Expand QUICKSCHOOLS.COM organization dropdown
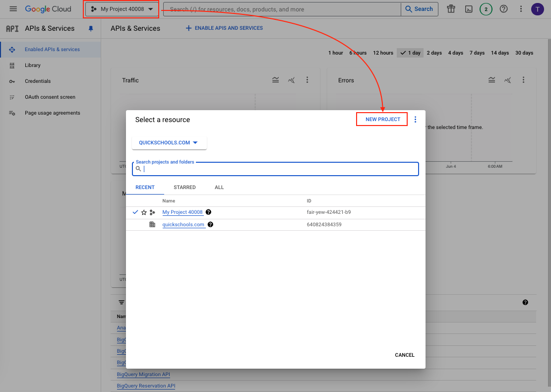Viewport: 551px width, 392px height. [169, 143]
